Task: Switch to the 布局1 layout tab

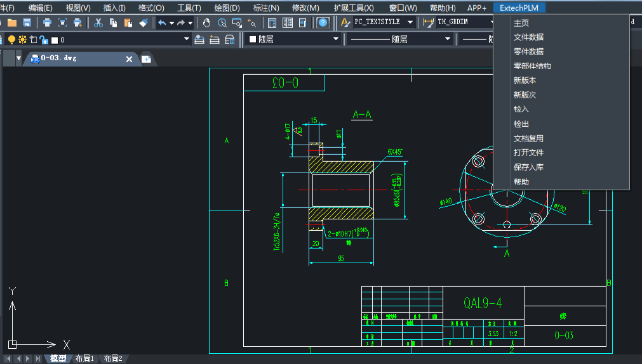Action: (x=84, y=358)
